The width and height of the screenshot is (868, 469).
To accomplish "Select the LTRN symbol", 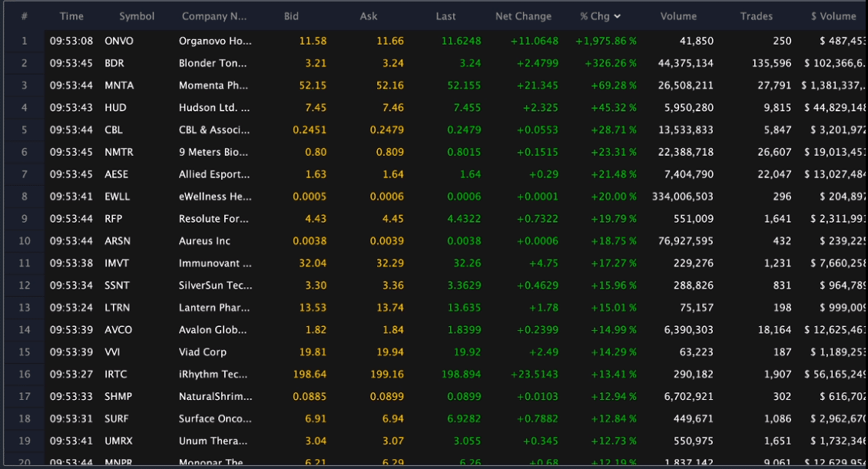I will [x=118, y=308].
